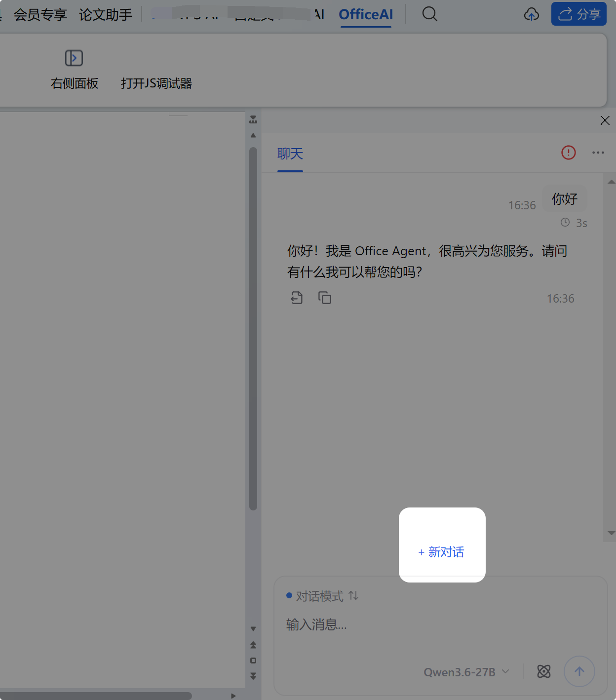Click the red warning alert icon
The width and height of the screenshot is (616, 700).
(x=569, y=153)
